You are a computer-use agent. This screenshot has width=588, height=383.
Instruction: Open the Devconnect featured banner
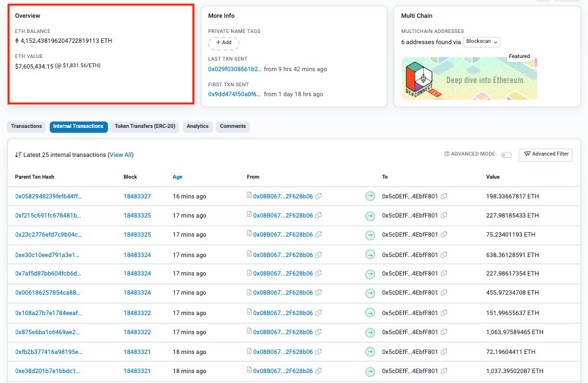coord(469,78)
